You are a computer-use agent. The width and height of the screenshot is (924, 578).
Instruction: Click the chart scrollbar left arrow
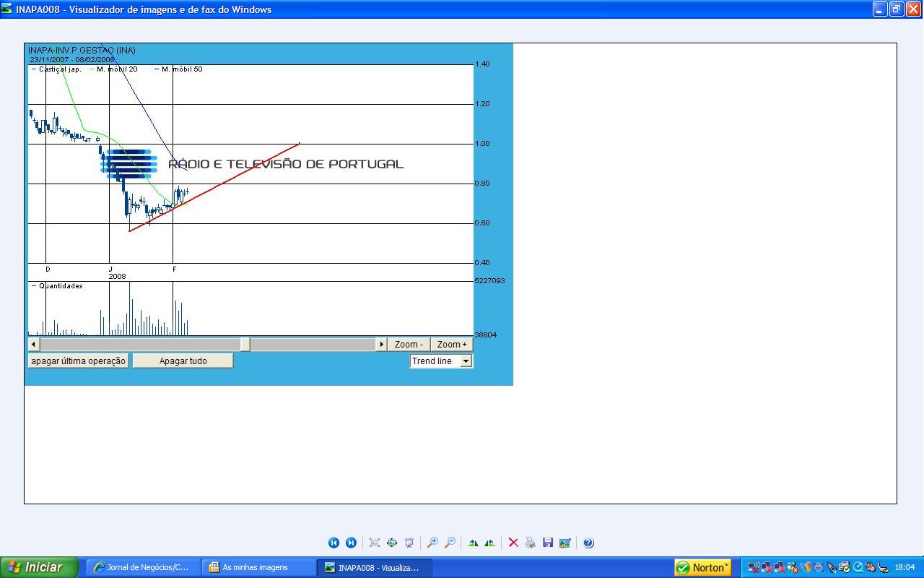(x=33, y=345)
